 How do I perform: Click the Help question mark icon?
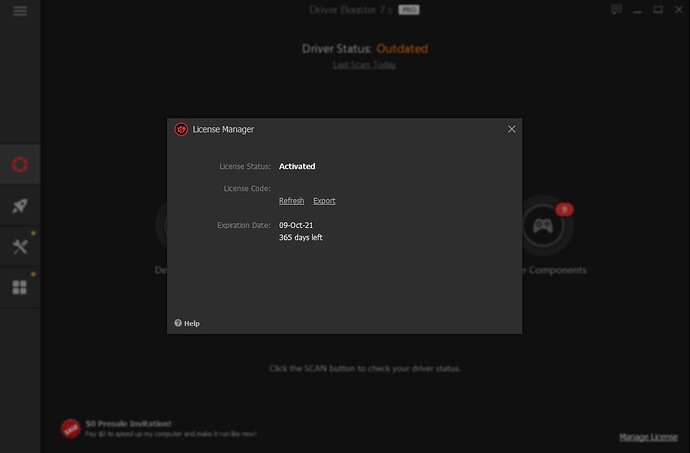pos(178,323)
